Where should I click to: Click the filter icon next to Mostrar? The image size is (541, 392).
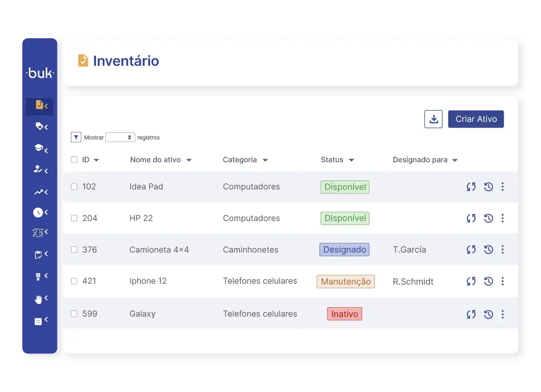(75, 137)
